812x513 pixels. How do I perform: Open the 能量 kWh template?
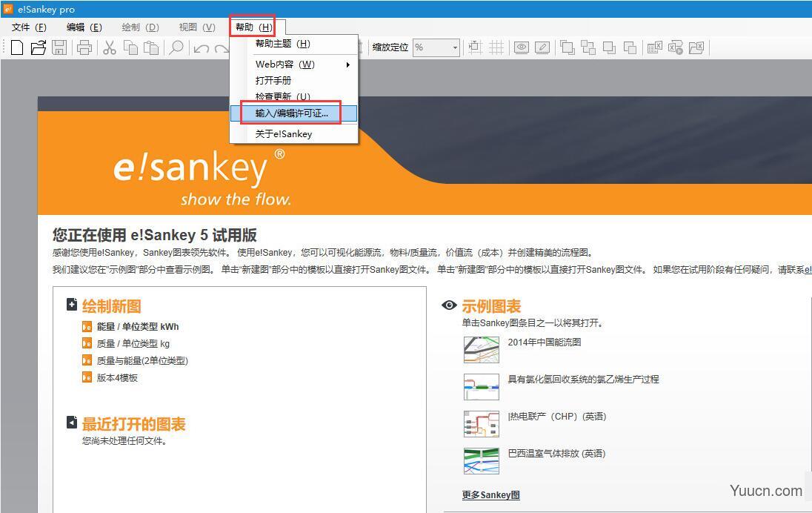pyautogui.click(x=137, y=326)
